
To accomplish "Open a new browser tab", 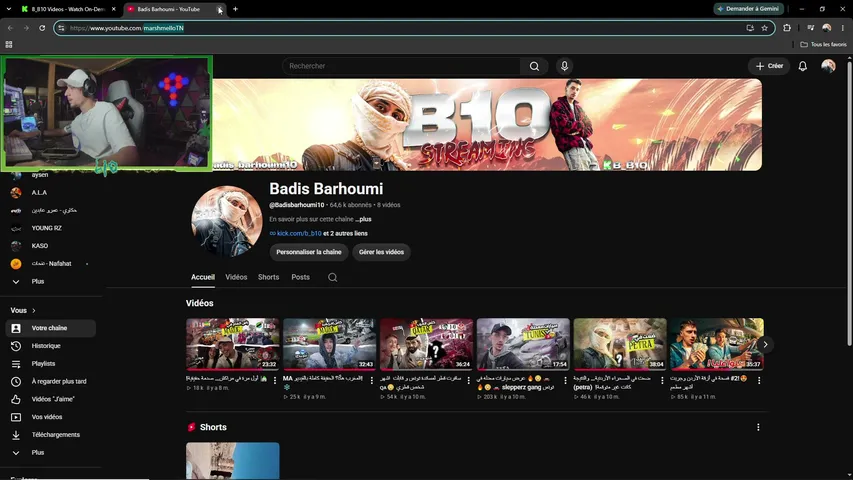I will pos(235,9).
